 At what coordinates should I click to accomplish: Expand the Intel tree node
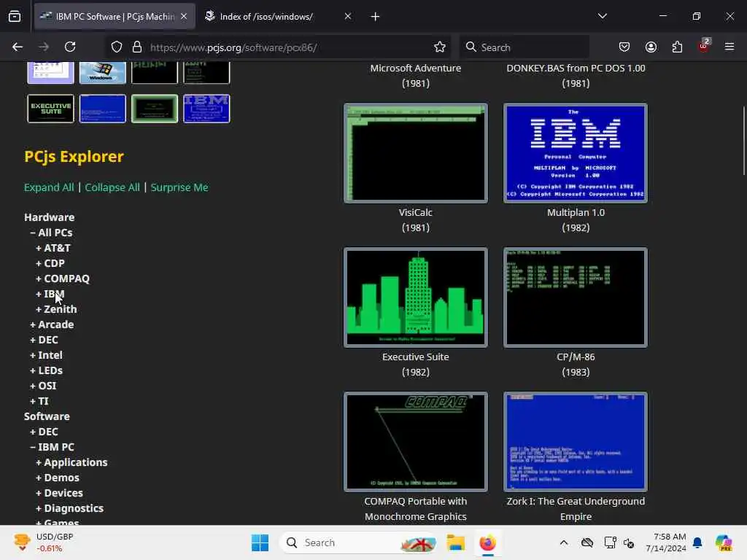(46, 355)
